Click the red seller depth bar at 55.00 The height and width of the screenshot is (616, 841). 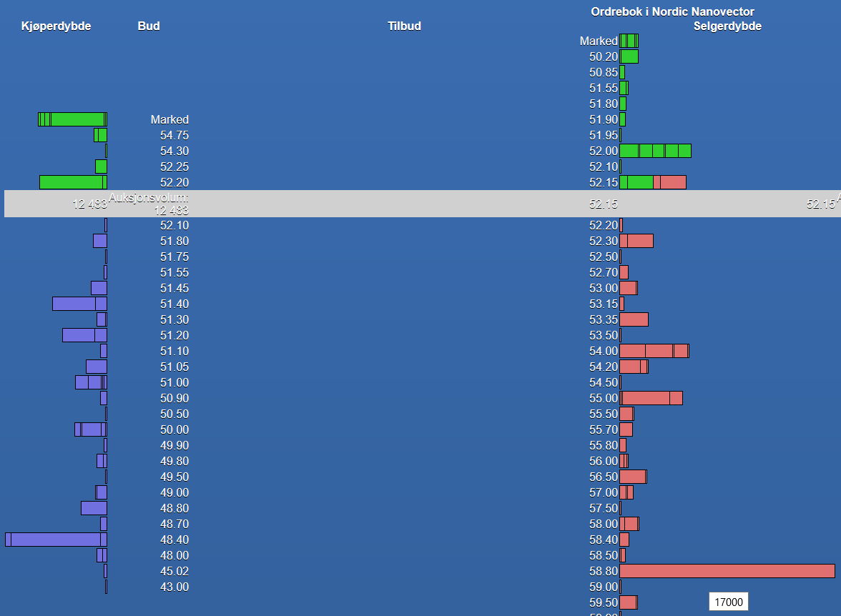tap(651, 398)
